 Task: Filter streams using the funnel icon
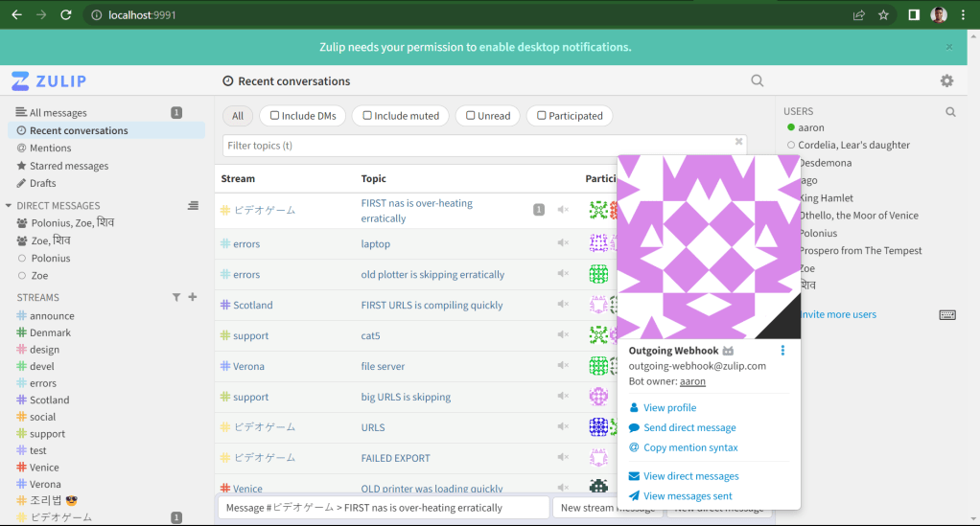click(176, 297)
